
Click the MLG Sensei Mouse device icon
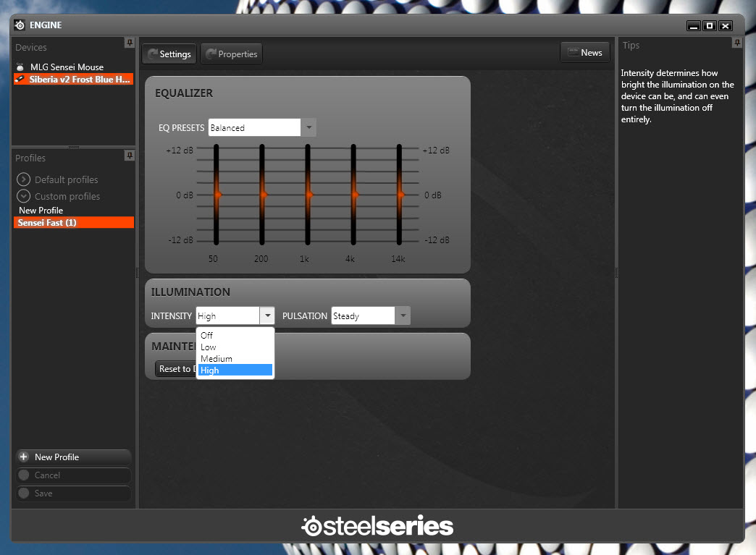tap(20, 67)
